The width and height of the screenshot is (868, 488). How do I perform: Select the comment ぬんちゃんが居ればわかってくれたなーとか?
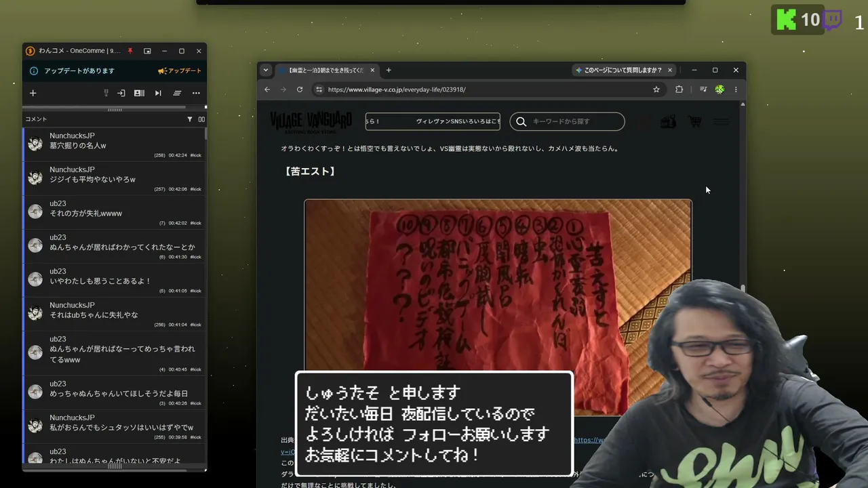(x=114, y=246)
